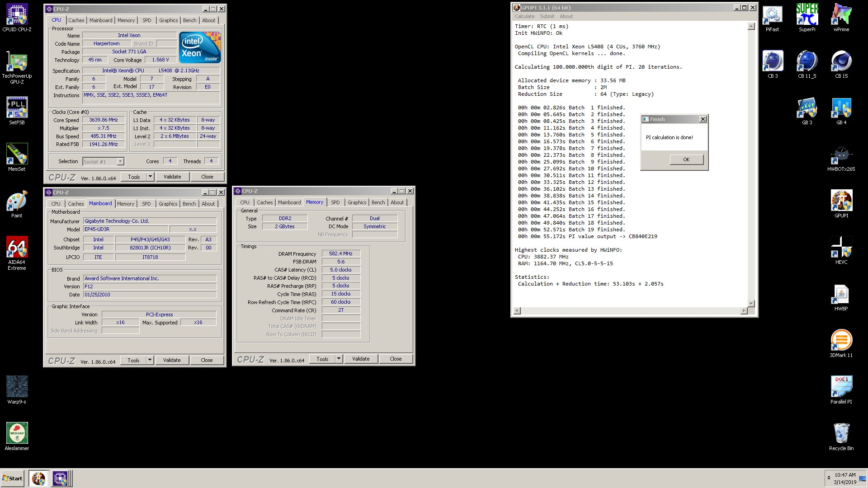Open CPUID CPU-Z desktop icon
Viewport: 868px width, 488px height.
coord(17,19)
